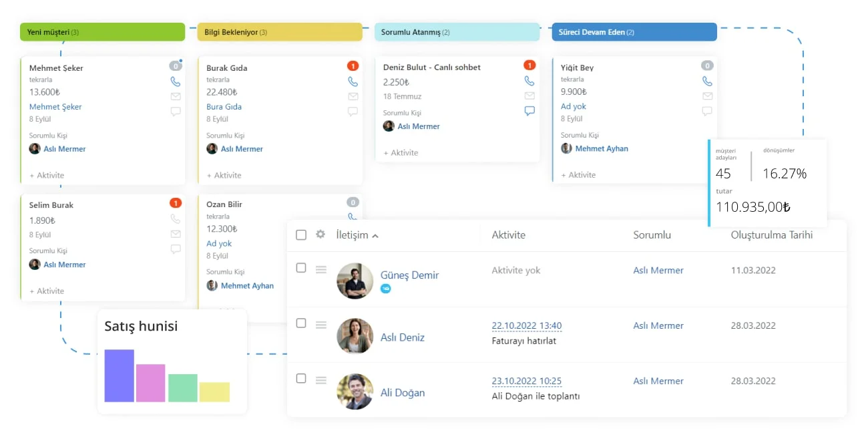This screenshot has height=441, width=868.
Task: Select the Yeni müşteri stage header
Action: coord(103,32)
